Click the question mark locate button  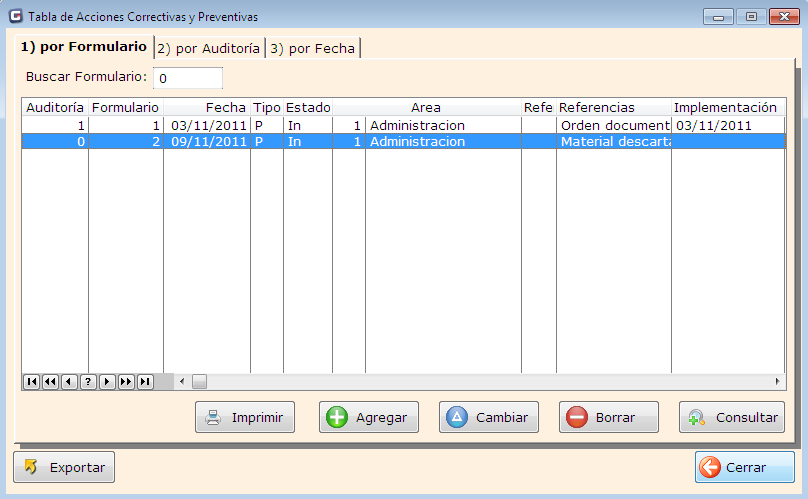(x=88, y=381)
